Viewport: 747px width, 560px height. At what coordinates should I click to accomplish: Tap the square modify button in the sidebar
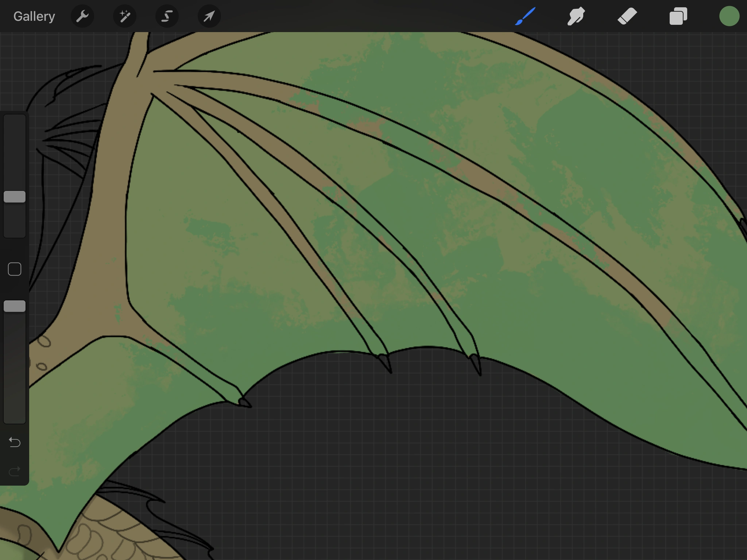point(15,269)
